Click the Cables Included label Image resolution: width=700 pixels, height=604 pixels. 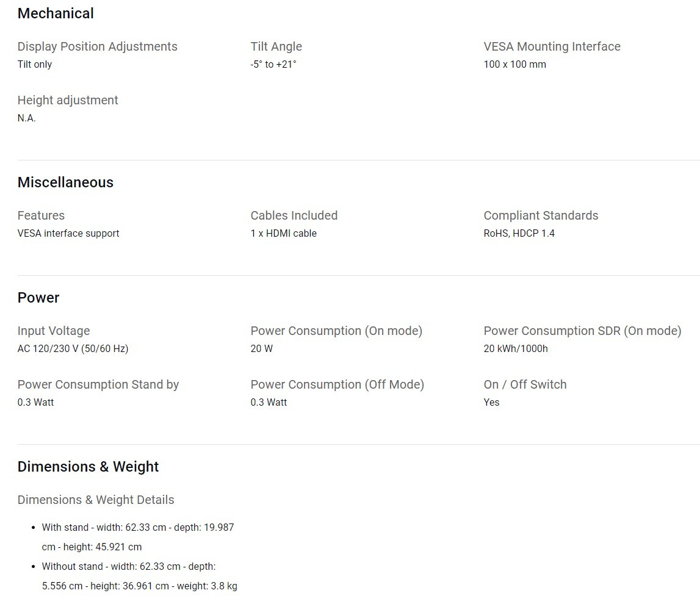point(294,215)
